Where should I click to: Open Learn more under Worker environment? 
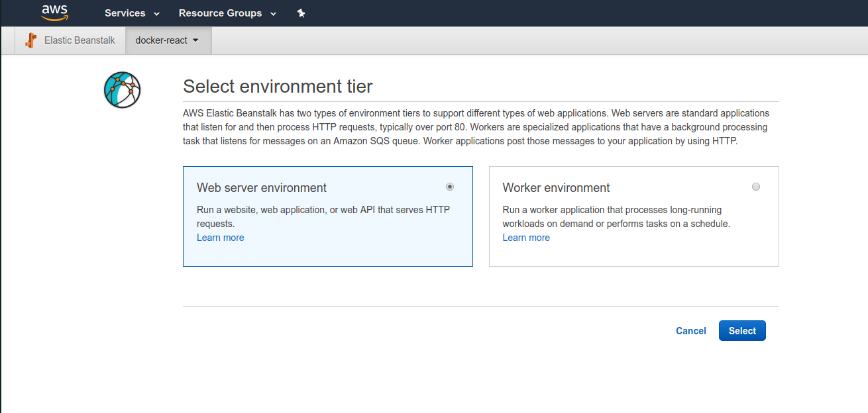coord(526,238)
